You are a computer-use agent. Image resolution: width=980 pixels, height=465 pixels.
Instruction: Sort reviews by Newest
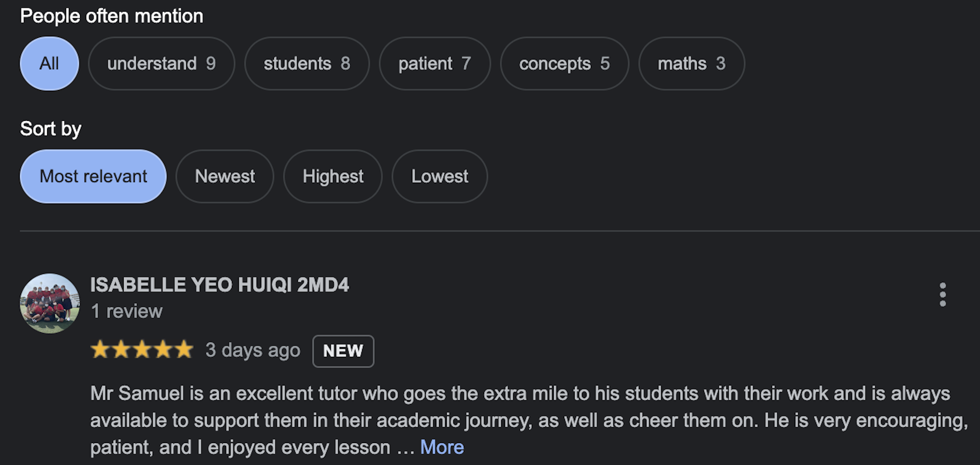tap(225, 176)
